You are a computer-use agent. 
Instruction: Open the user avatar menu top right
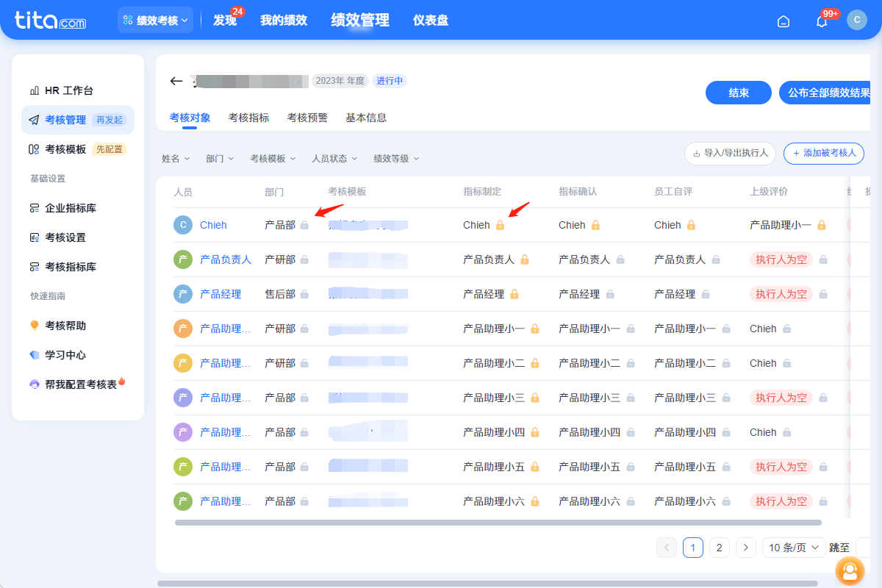coord(857,20)
